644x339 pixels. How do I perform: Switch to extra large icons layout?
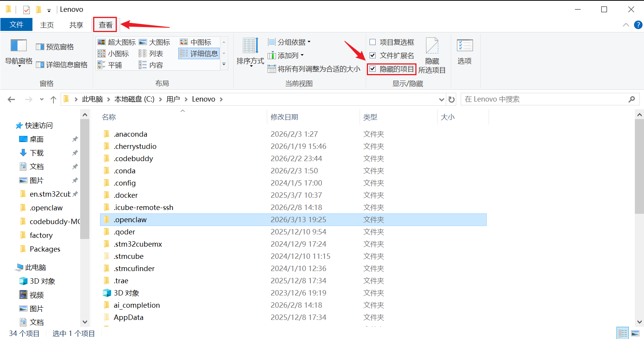click(117, 42)
